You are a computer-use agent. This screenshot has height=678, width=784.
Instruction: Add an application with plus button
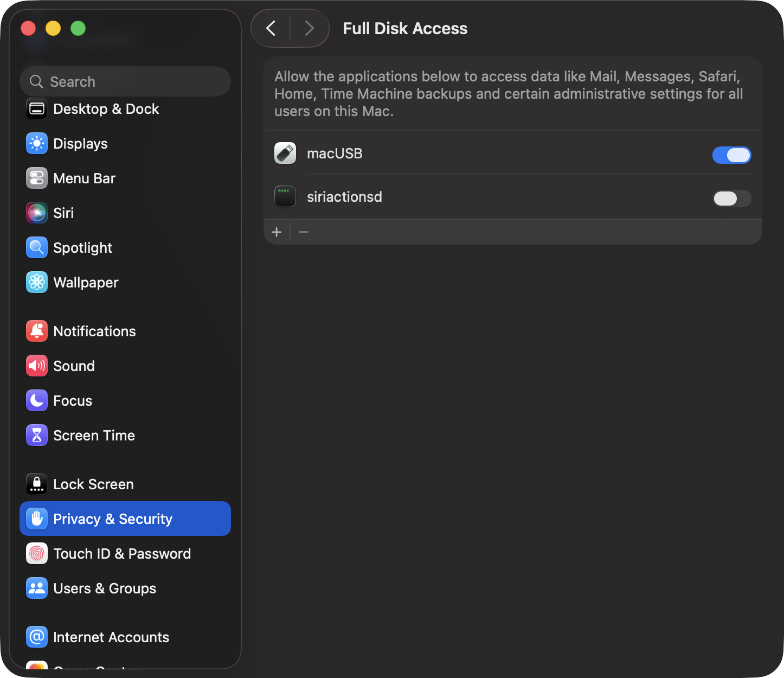pos(277,232)
